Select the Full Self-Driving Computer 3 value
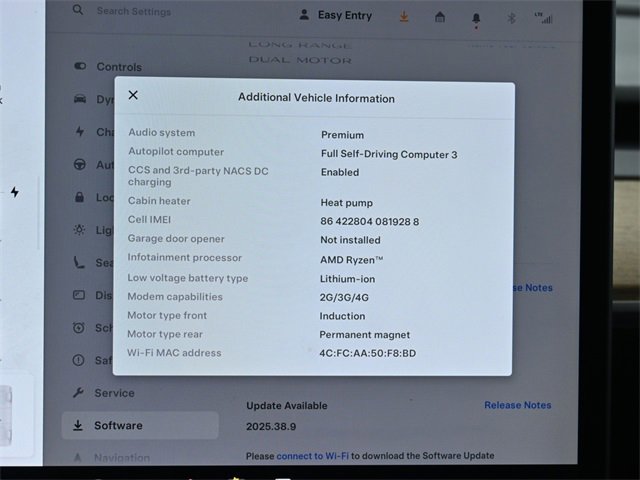 389,154
